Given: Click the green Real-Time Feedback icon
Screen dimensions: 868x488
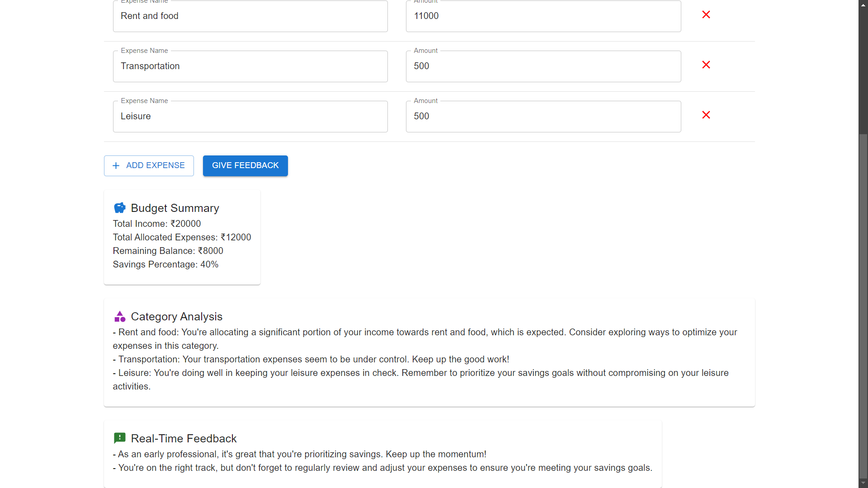Looking at the screenshot, I should (x=119, y=438).
